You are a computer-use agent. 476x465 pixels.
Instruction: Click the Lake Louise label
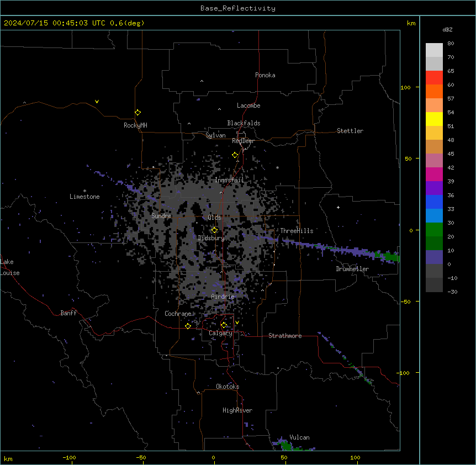pyautogui.click(x=10, y=267)
